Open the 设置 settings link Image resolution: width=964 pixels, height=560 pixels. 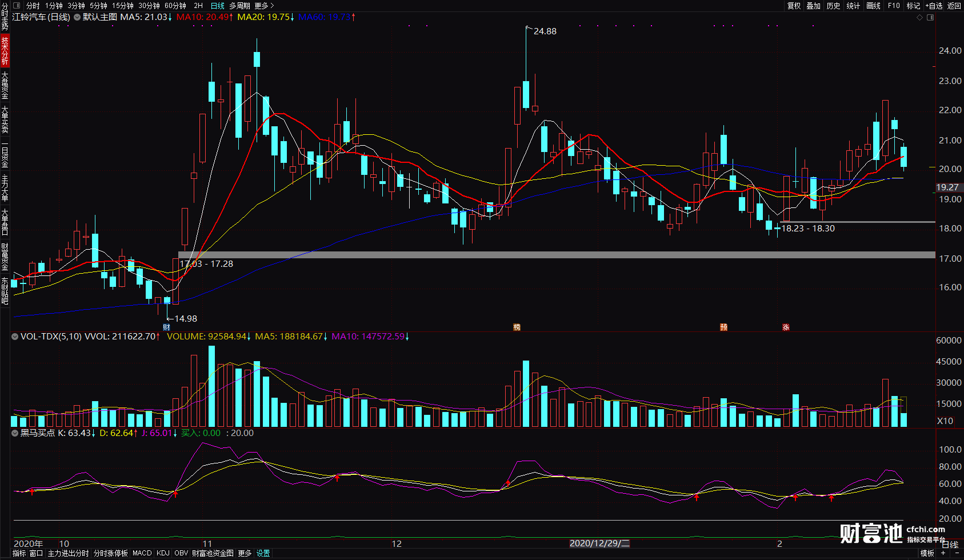point(263,553)
